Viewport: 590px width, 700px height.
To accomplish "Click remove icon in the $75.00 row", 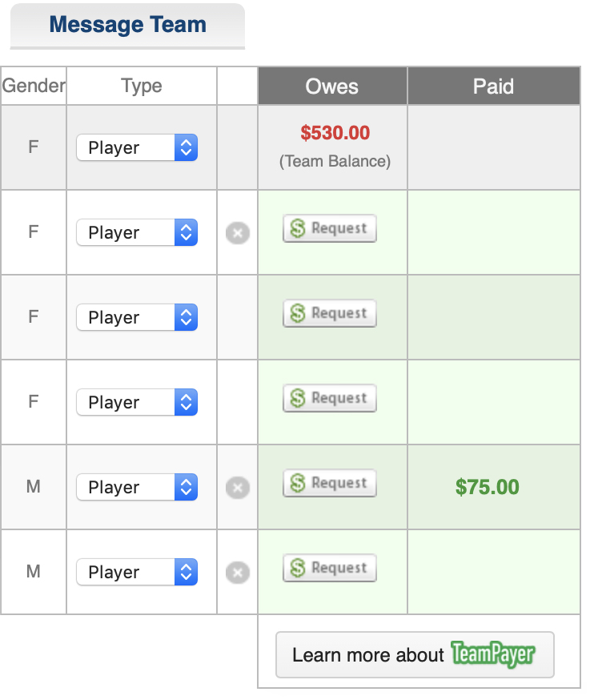I will tap(238, 488).
